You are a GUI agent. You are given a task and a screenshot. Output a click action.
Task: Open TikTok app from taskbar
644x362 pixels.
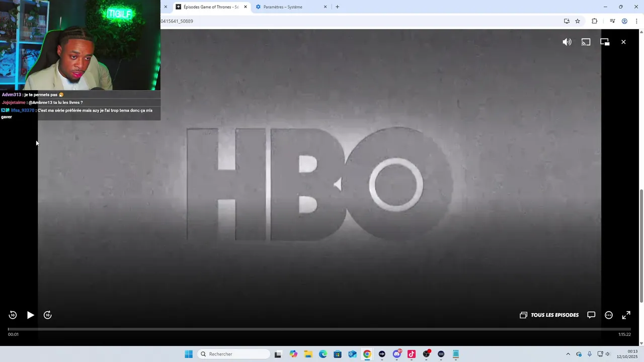click(x=412, y=354)
